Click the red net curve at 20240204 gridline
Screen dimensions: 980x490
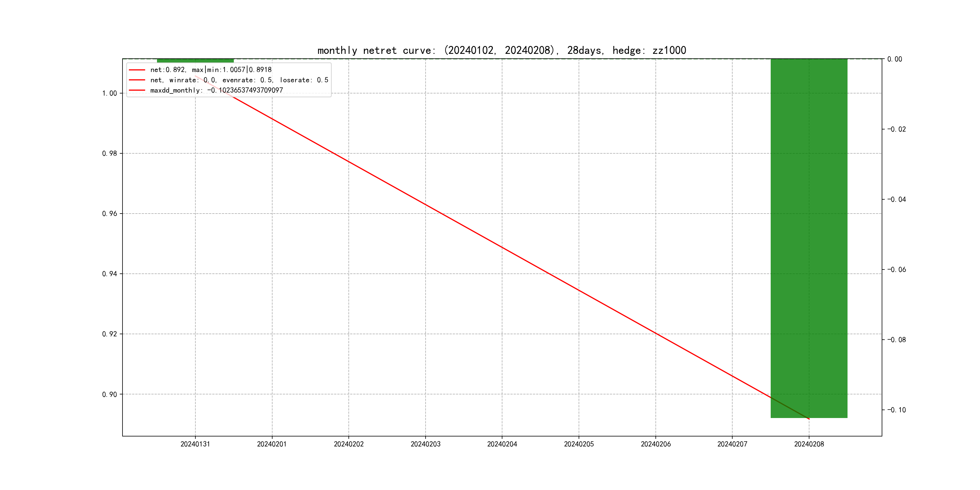502,248
